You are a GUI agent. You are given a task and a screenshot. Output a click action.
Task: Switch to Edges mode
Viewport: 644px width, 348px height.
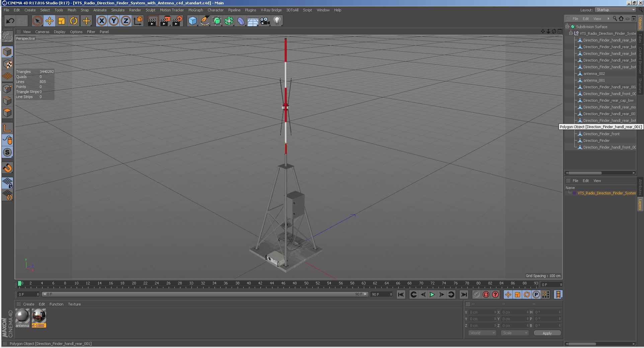click(7, 101)
